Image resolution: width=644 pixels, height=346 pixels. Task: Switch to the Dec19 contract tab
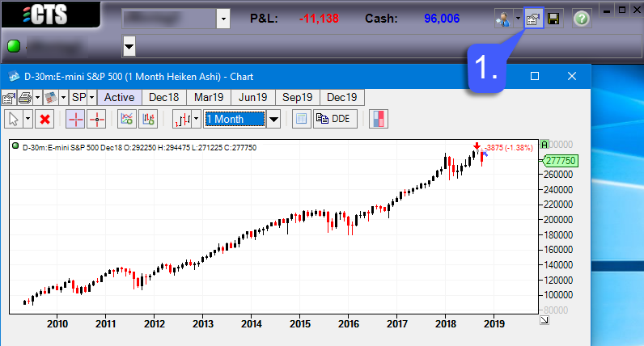[341, 97]
